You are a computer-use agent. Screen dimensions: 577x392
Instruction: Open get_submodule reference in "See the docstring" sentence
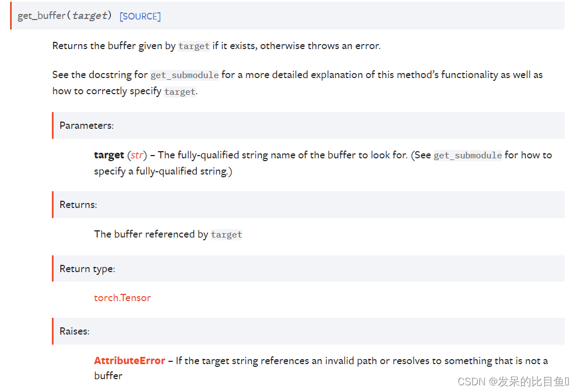[x=184, y=75]
